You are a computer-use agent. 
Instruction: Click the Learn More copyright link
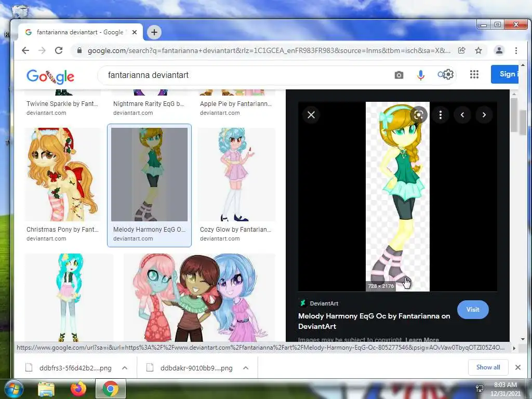click(x=422, y=339)
